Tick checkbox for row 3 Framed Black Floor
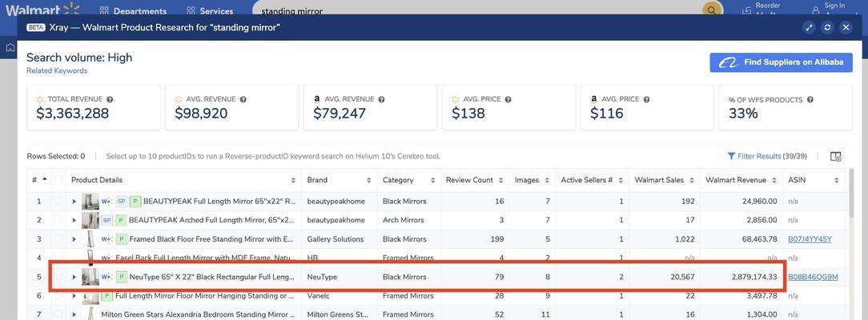 [x=58, y=238]
